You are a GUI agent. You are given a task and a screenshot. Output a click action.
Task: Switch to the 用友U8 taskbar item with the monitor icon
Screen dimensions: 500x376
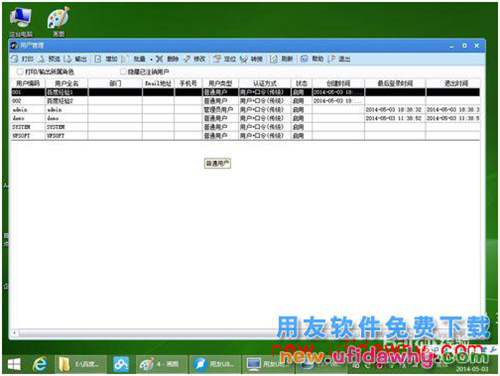coord(267,364)
